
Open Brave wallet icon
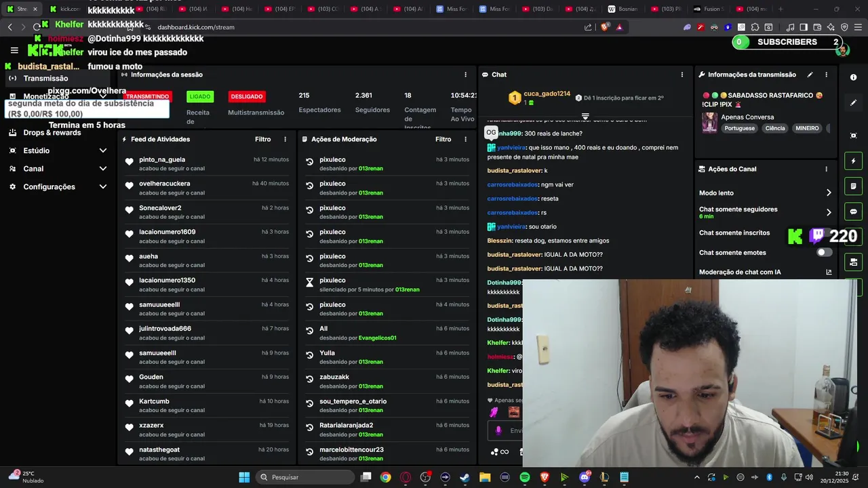tap(817, 27)
